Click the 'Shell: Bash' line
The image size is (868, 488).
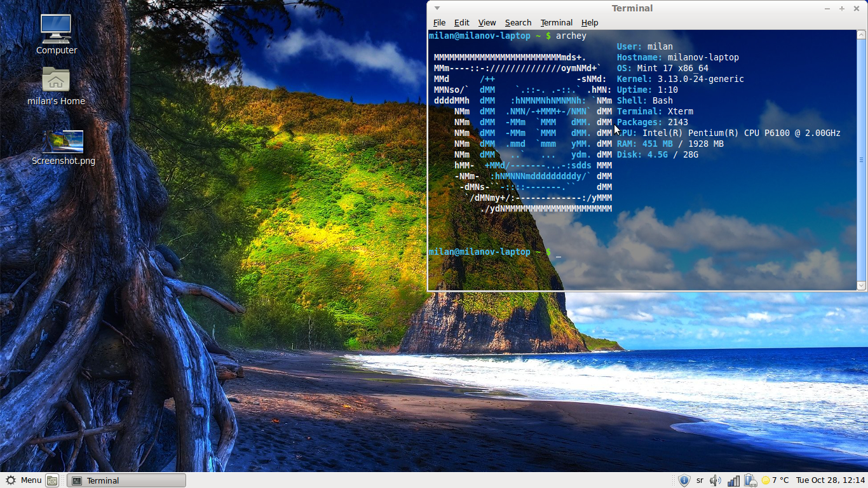coord(645,100)
